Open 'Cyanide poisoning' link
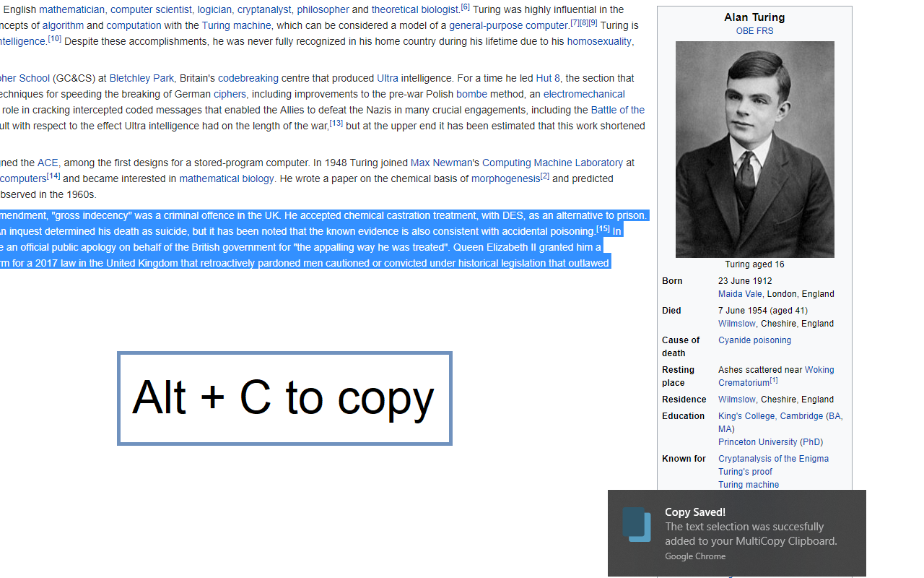This screenshot has width=924, height=578. coord(754,340)
